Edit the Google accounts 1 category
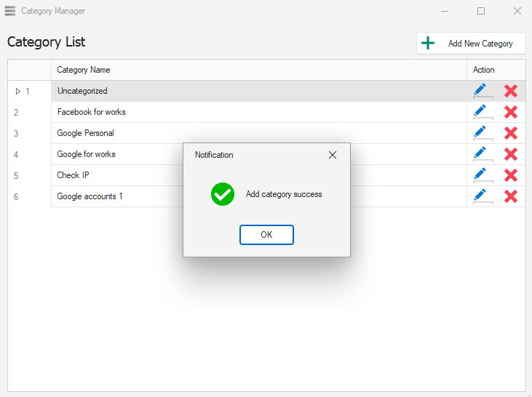Viewport: 532px width, 397px height. 480,196
